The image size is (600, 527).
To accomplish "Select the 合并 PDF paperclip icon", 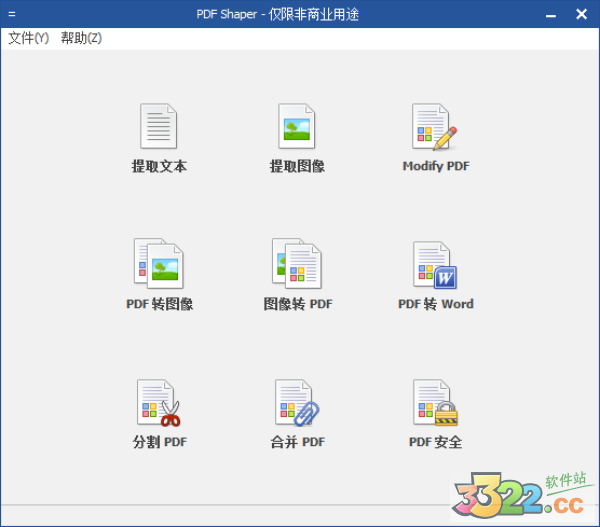I will [297, 403].
